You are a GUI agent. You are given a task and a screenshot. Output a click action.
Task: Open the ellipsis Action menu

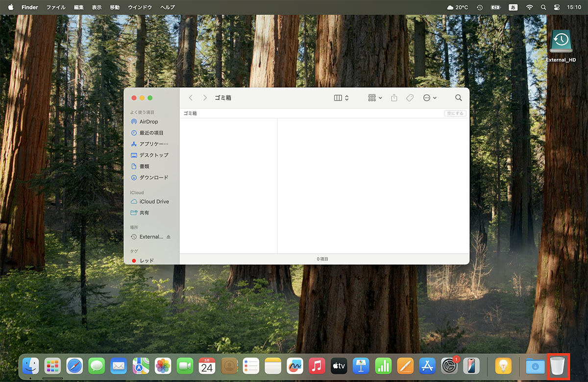pos(429,98)
